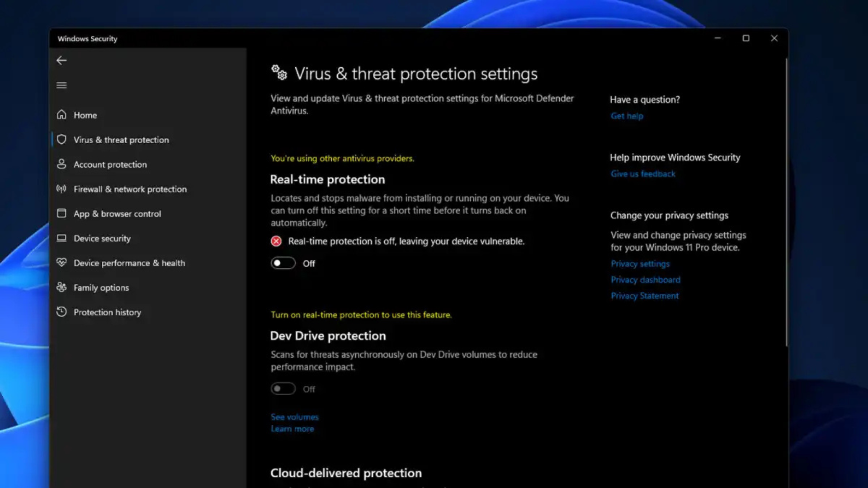
Task: Open the Privacy dashboard link
Action: [x=645, y=280]
